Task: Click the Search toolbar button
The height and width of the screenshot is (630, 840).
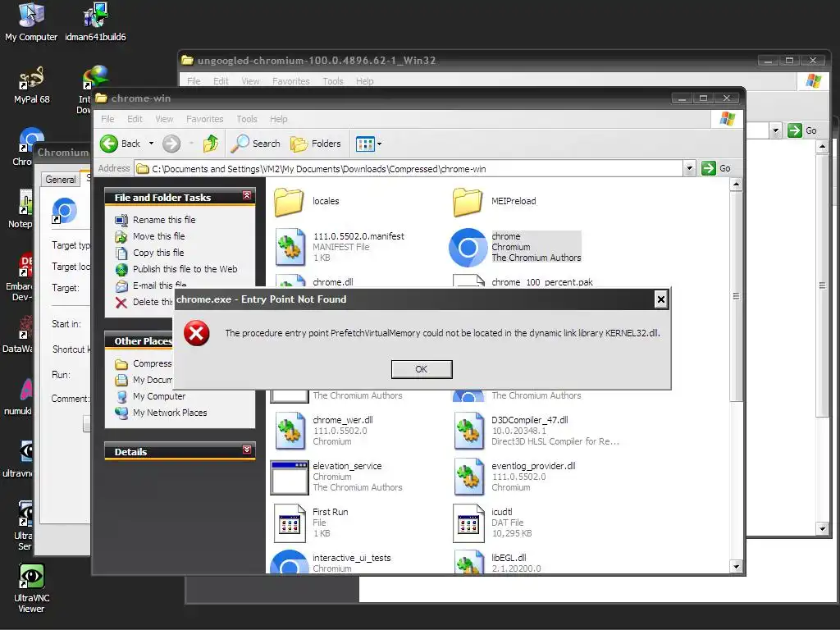Action: coord(256,144)
